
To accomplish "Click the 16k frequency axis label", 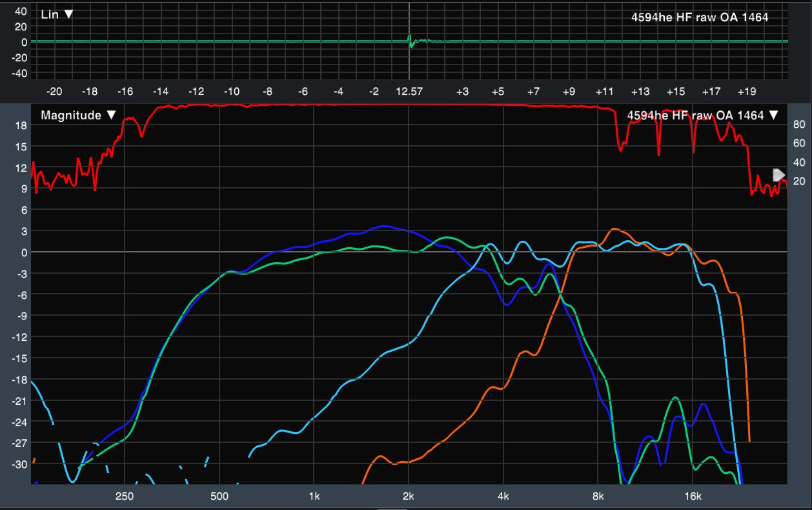I will 693,496.
